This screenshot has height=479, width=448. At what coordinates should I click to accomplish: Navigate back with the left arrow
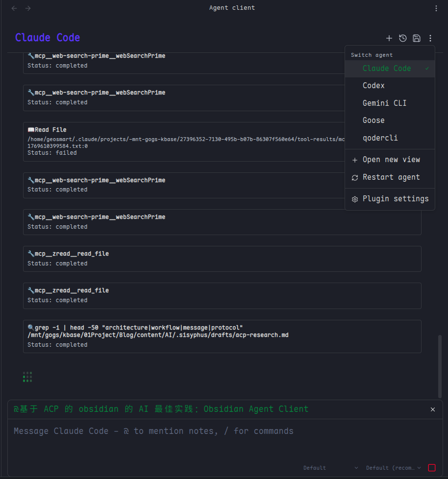click(14, 8)
